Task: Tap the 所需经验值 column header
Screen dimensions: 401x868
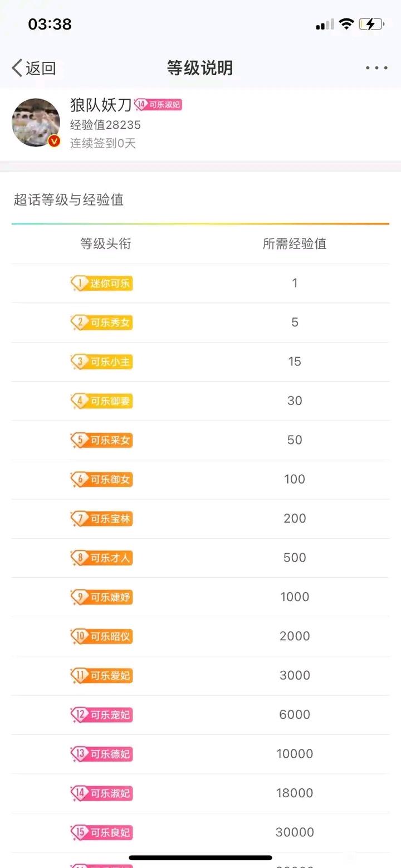Action: click(x=295, y=243)
